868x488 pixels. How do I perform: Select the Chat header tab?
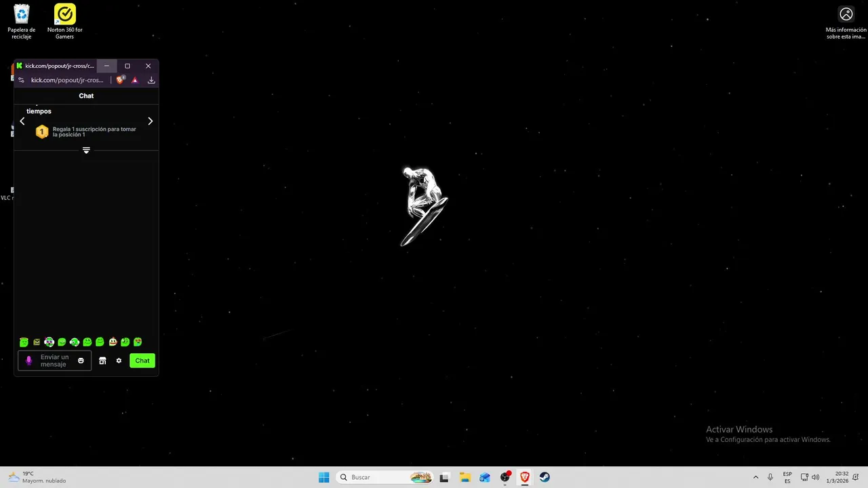coord(86,96)
